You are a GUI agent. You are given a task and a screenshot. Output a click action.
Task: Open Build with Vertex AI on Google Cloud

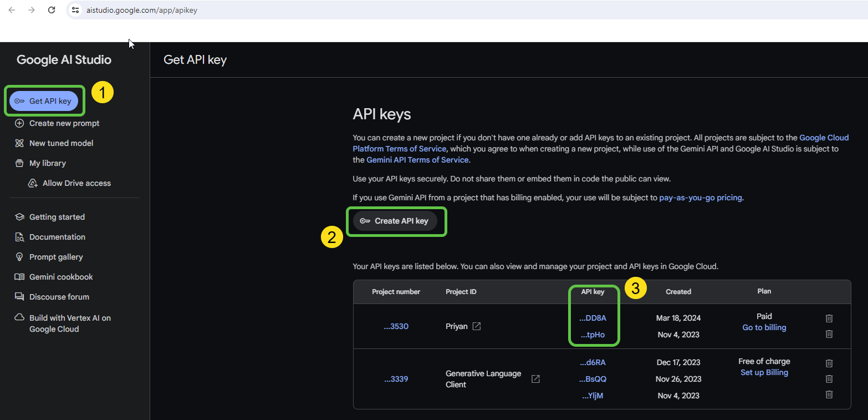(69, 323)
